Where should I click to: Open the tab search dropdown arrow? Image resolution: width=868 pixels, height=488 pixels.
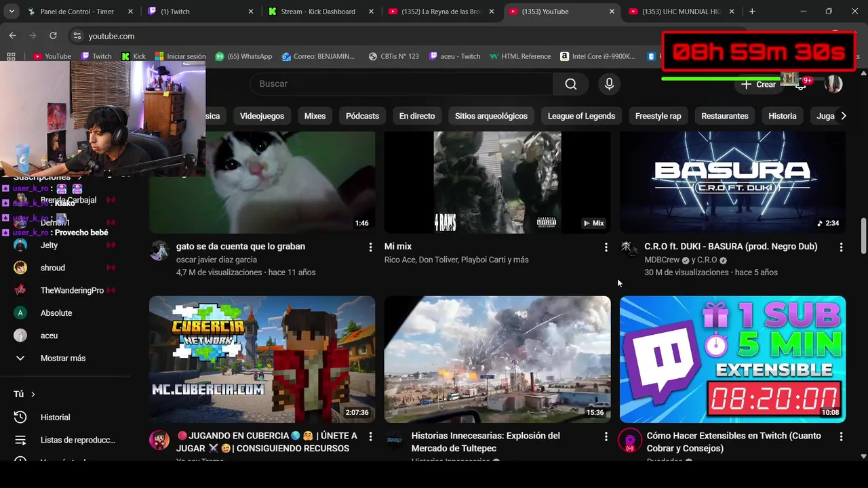pyautogui.click(x=12, y=12)
